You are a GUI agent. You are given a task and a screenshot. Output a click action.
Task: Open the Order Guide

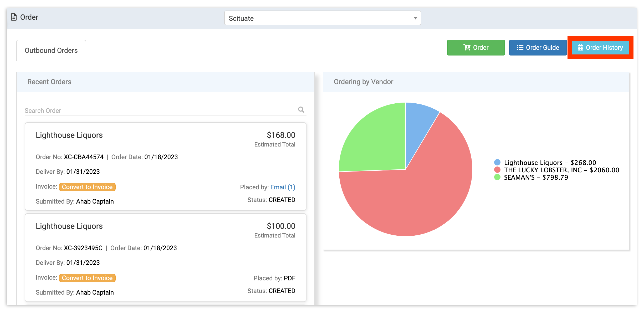point(538,48)
